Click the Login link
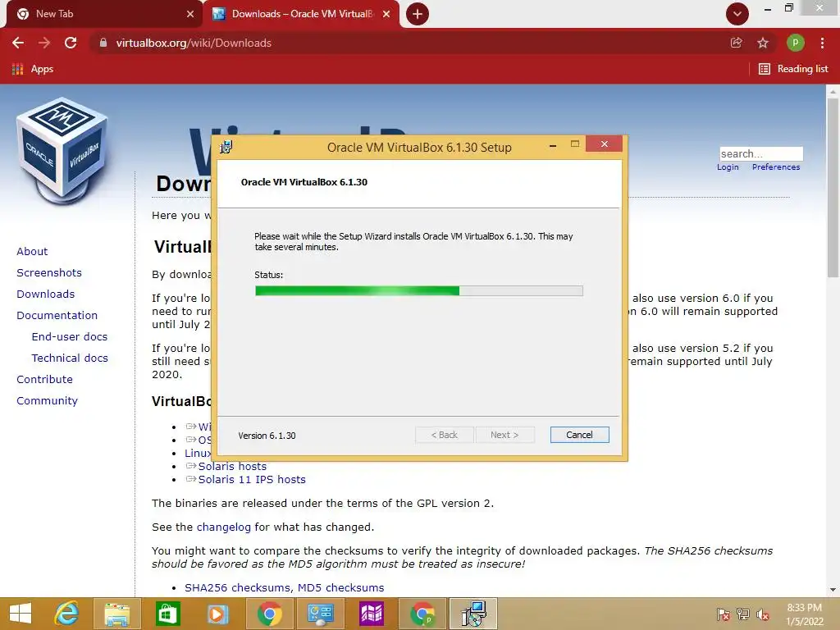This screenshot has width=840, height=630. [x=728, y=167]
